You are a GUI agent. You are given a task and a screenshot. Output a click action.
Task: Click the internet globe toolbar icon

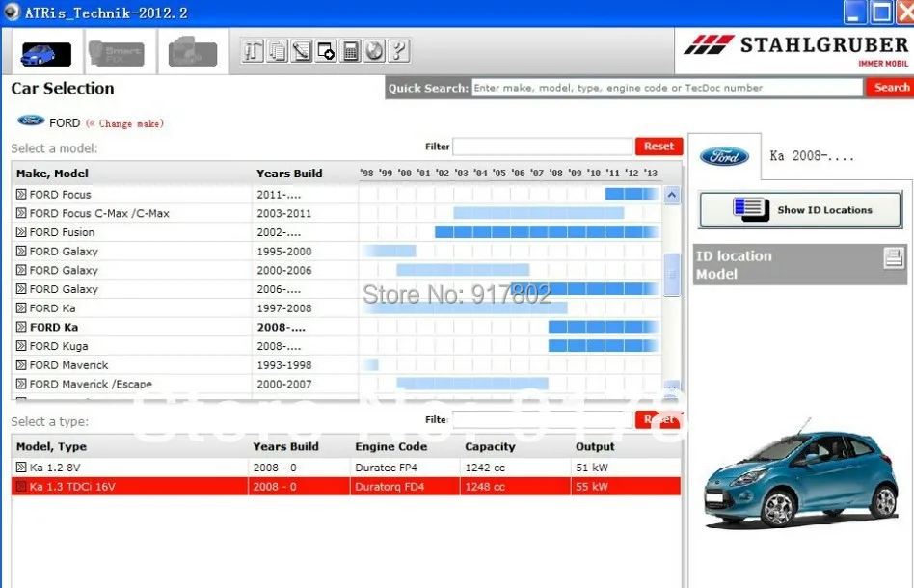374,51
